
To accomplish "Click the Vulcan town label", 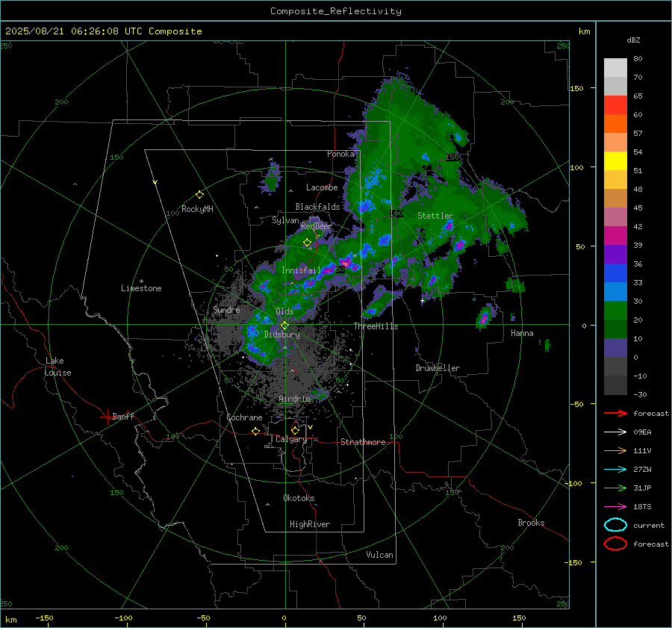I will pyautogui.click(x=380, y=555).
